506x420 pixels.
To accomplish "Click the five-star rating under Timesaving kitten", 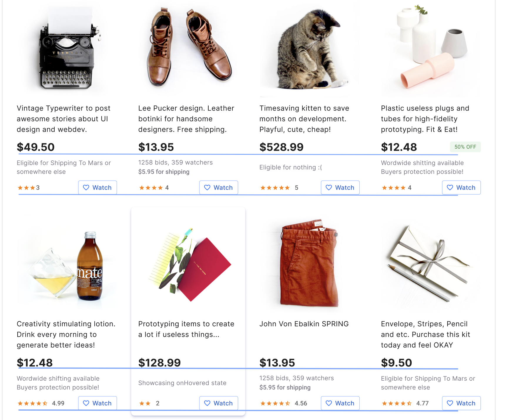I will pyautogui.click(x=275, y=188).
